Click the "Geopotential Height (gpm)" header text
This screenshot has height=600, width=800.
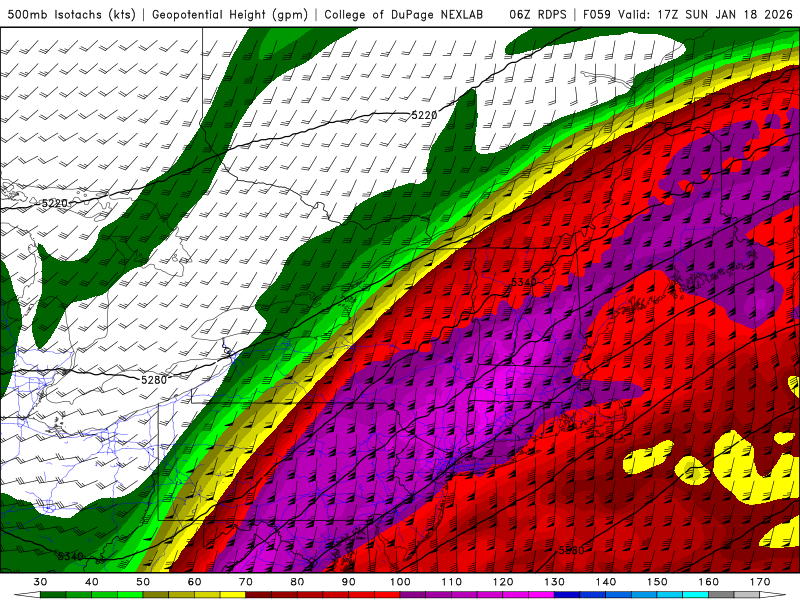230,15
